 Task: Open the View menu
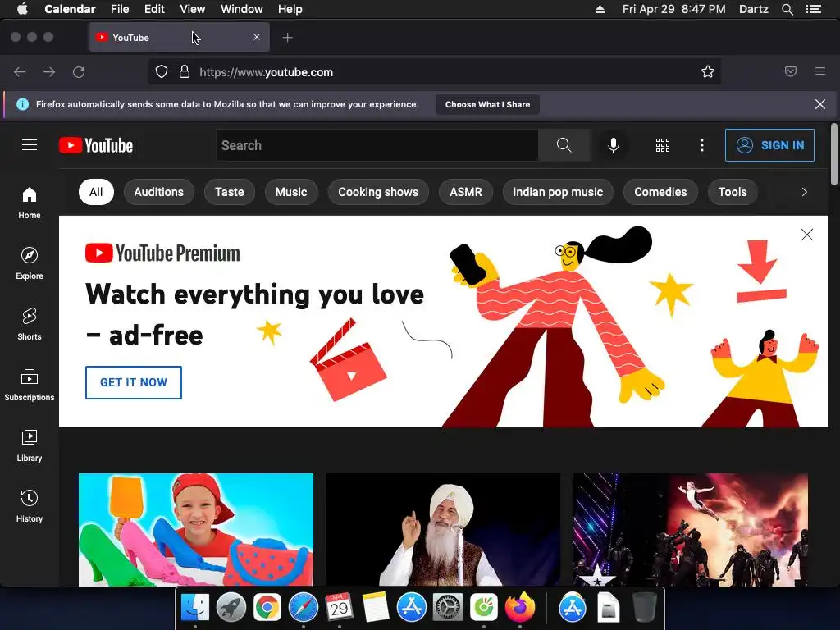click(x=192, y=9)
